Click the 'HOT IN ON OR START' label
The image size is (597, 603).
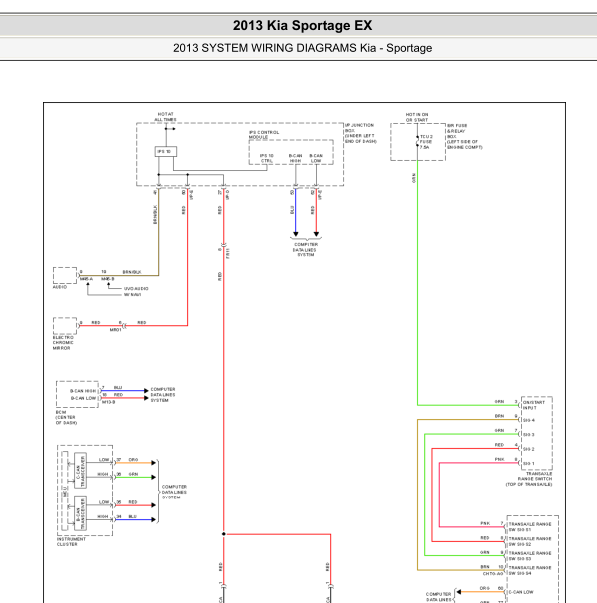(417, 117)
